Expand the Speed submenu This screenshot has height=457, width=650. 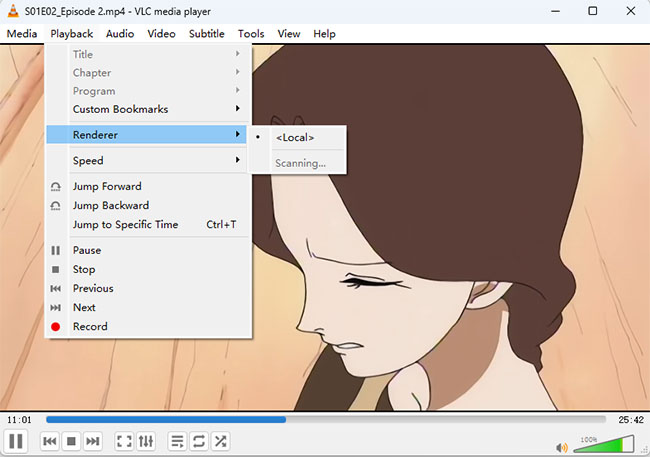tap(146, 160)
